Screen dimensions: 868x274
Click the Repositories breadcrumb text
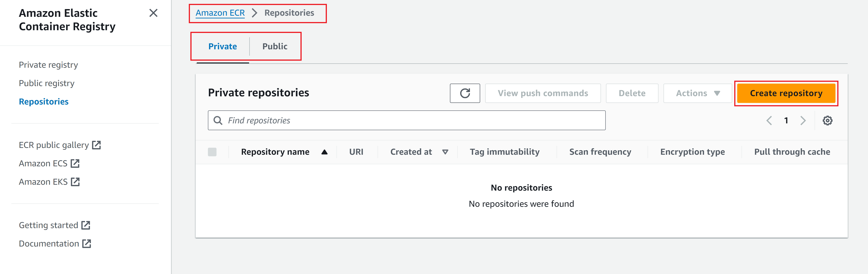click(289, 13)
